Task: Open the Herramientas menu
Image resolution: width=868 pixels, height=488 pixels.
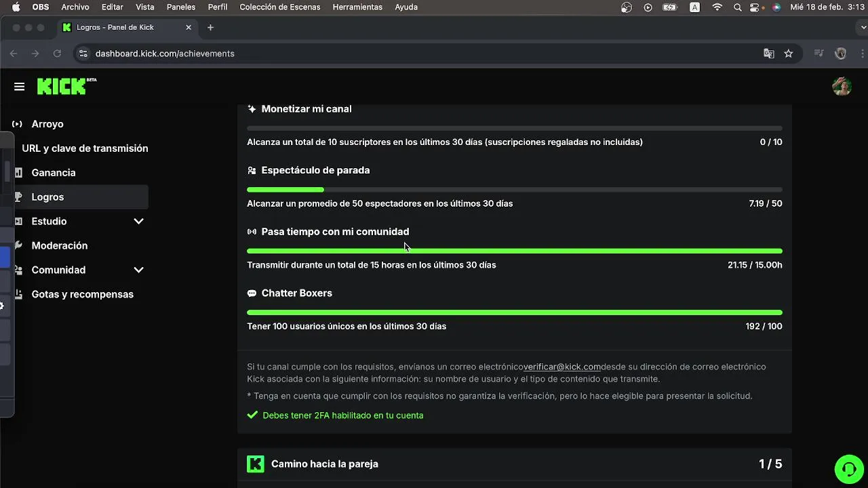Action: [x=357, y=7]
